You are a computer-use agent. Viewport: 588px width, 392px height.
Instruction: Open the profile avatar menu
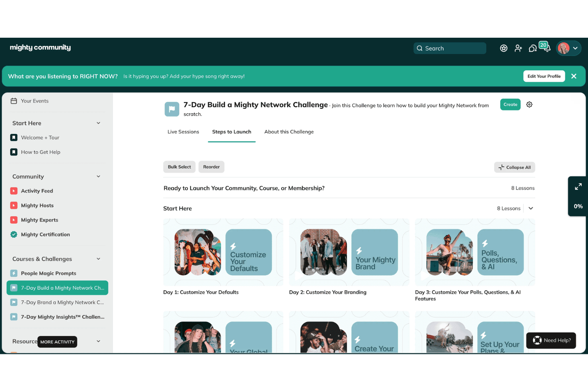coord(569,48)
